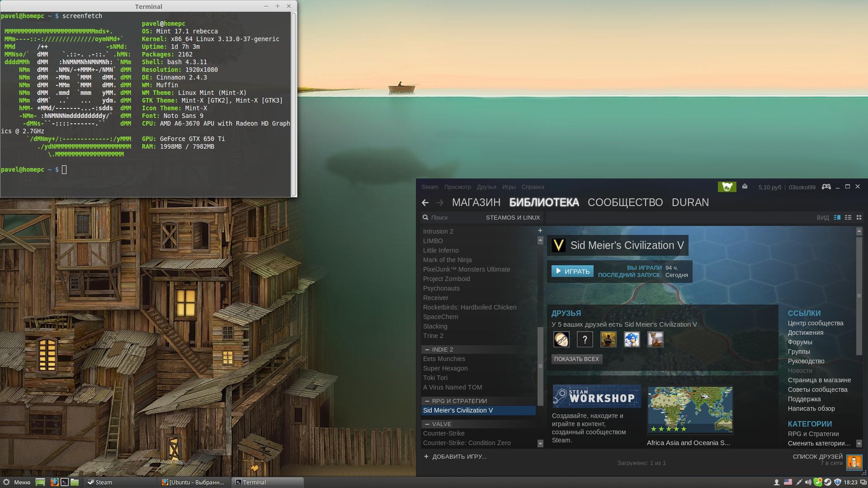Open the user applet in the system tray
The image size is (868, 488).
(x=777, y=482)
